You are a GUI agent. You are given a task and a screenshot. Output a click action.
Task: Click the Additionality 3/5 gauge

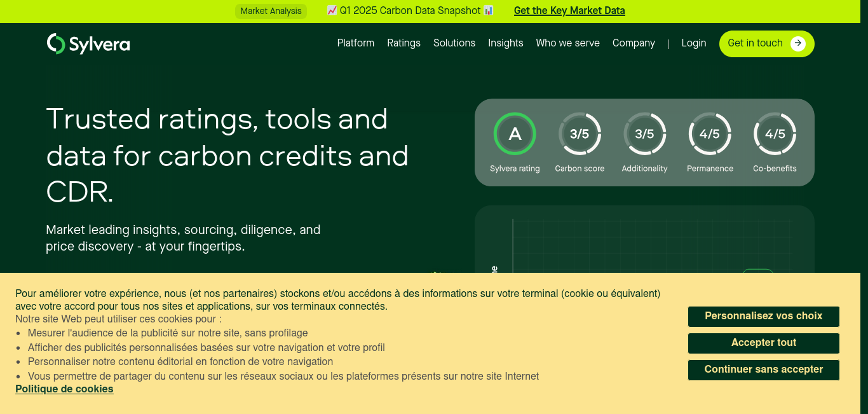click(644, 134)
